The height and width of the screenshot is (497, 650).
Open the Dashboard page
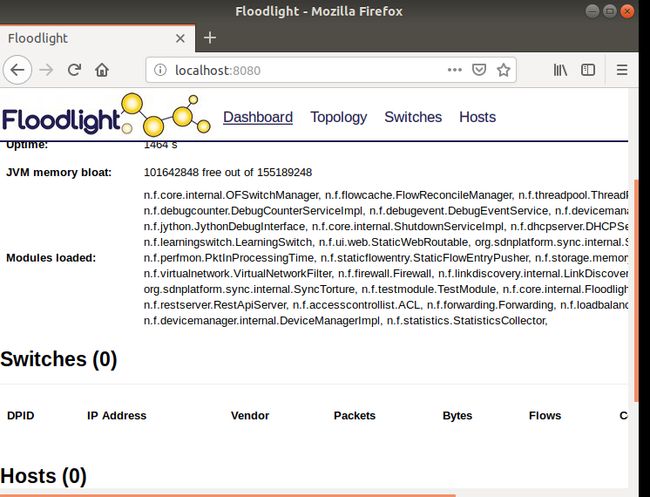tap(258, 117)
